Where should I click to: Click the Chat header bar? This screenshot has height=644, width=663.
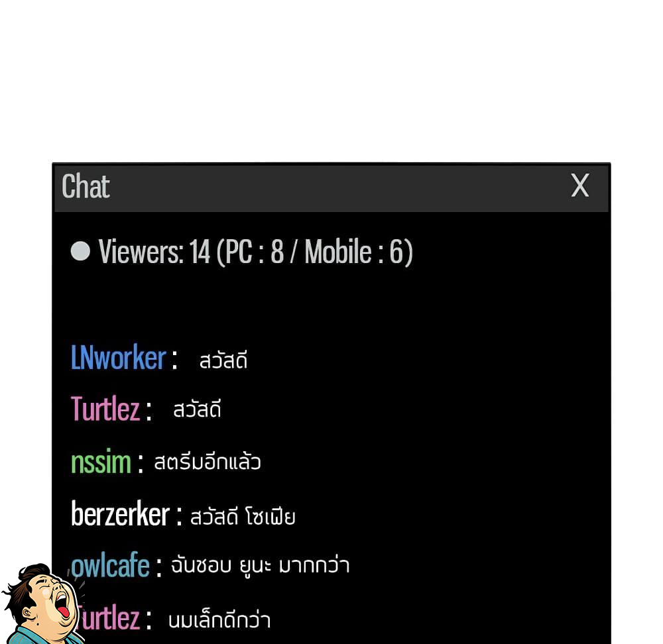331,188
